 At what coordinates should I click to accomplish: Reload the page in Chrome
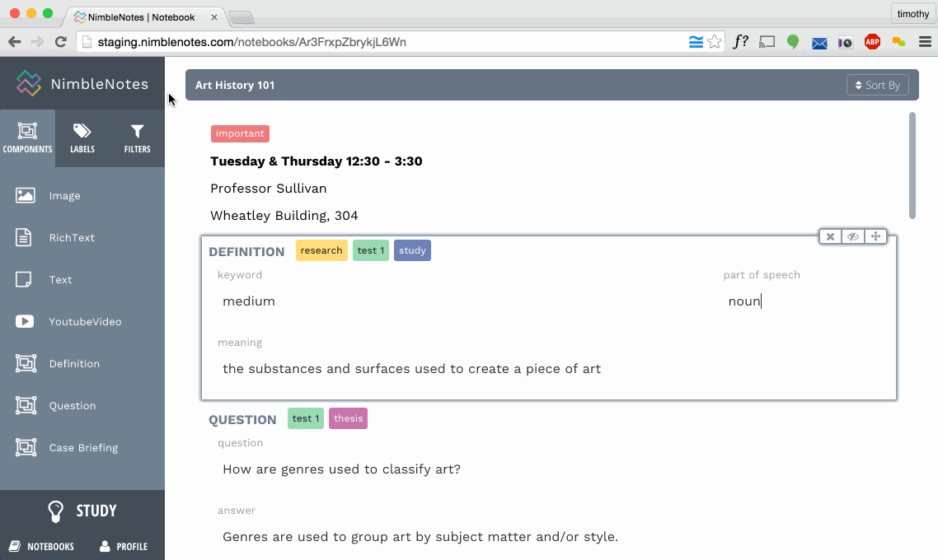click(x=60, y=42)
